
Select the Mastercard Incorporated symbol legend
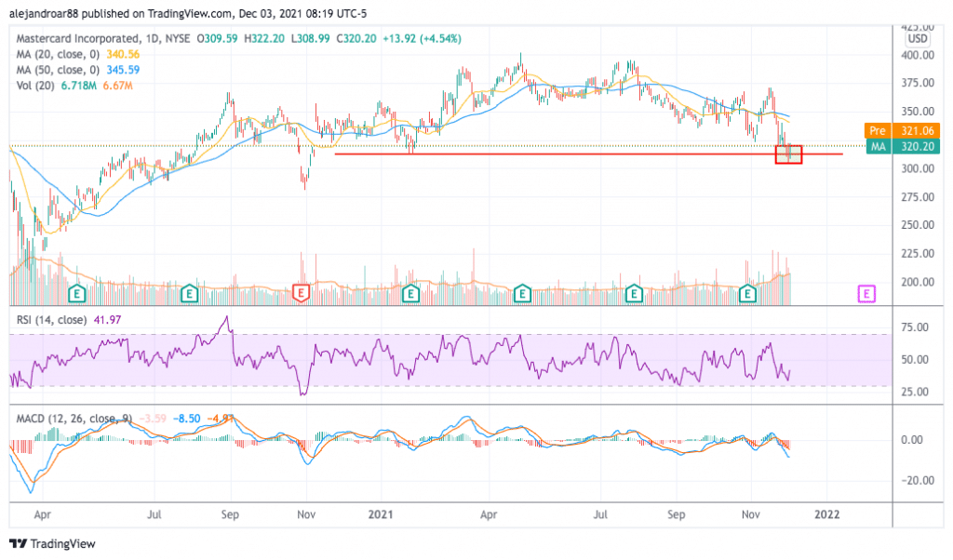(103, 38)
